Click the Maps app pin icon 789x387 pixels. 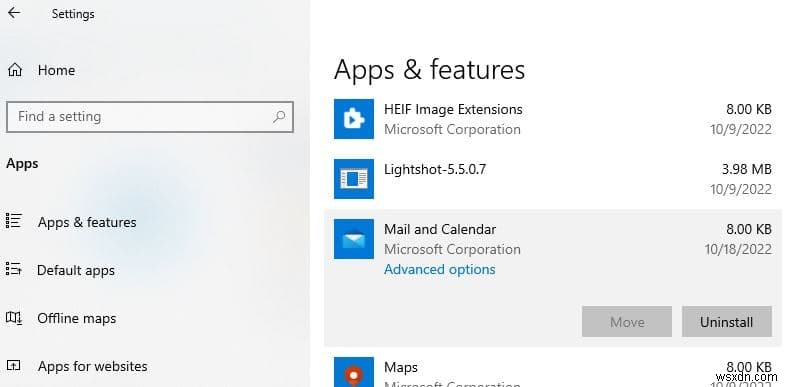coord(354,372)
